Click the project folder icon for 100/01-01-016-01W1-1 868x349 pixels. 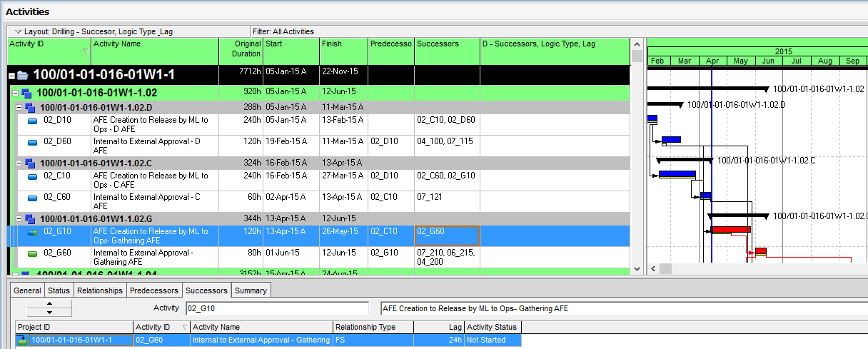coord(23,75)
